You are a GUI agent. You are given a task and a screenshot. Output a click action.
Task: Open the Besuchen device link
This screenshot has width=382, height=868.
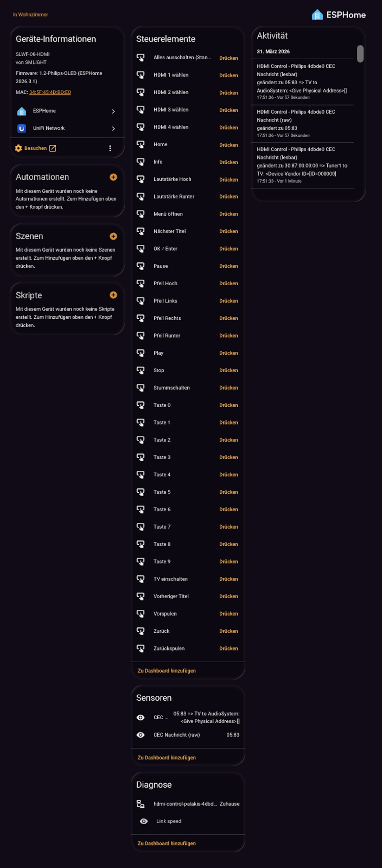point(35,148)
